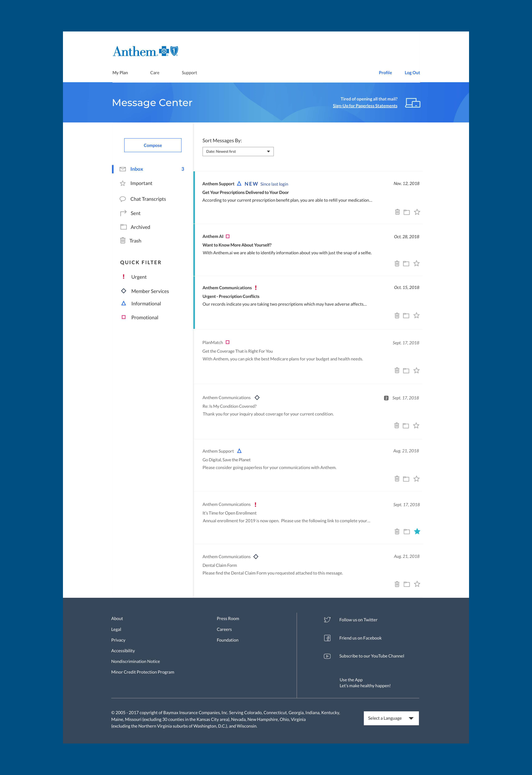532x775 pixels.
Task: Open the Twitter icon in footer
Action: (x=327, y=619)
